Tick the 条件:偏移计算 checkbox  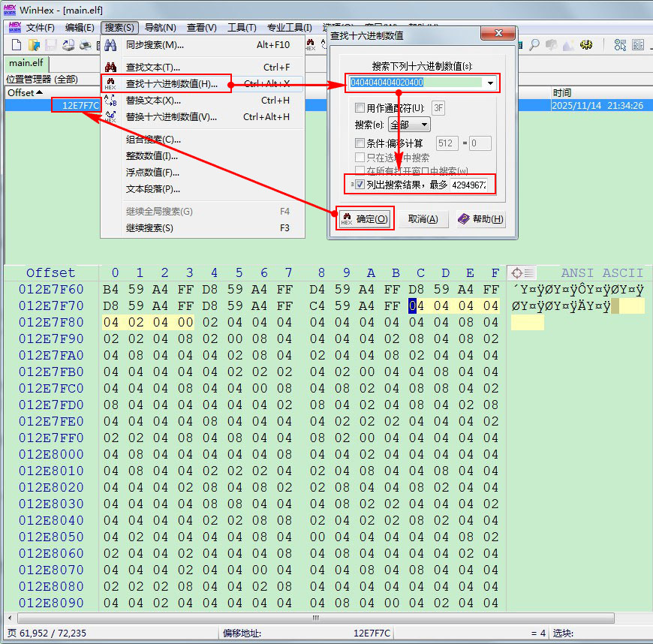pyautogui.click(x=360, y=143)
